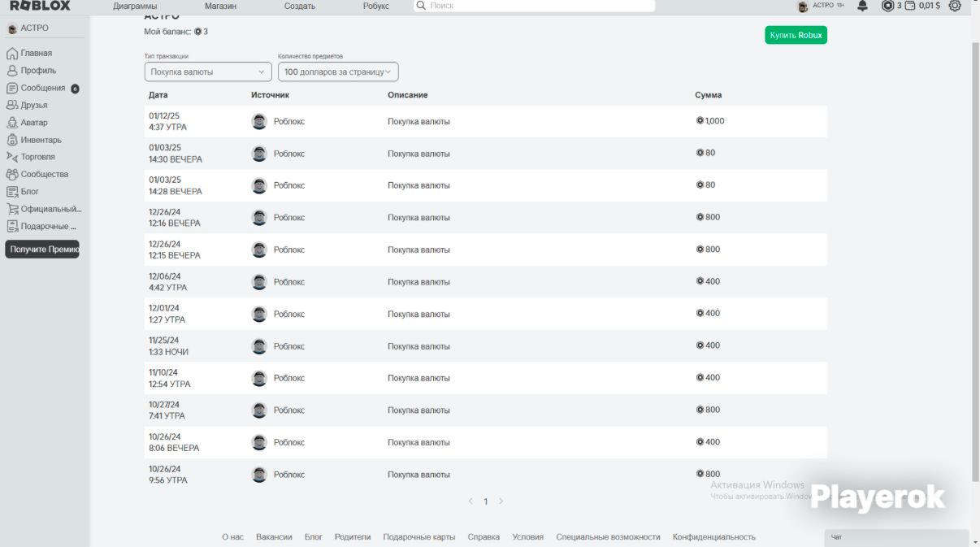Open the Создать menu item

[300, 6]
